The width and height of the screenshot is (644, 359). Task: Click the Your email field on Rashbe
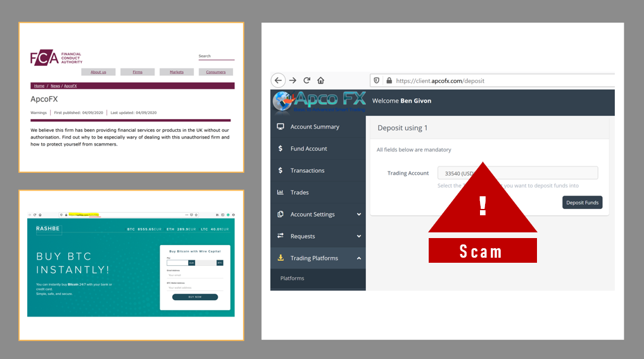point(194,275)
